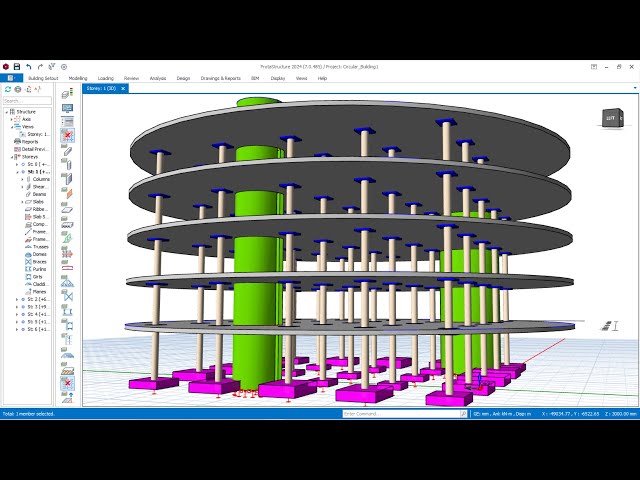Close the Storey: 1 (3D) view tab

tap(123, 88)
